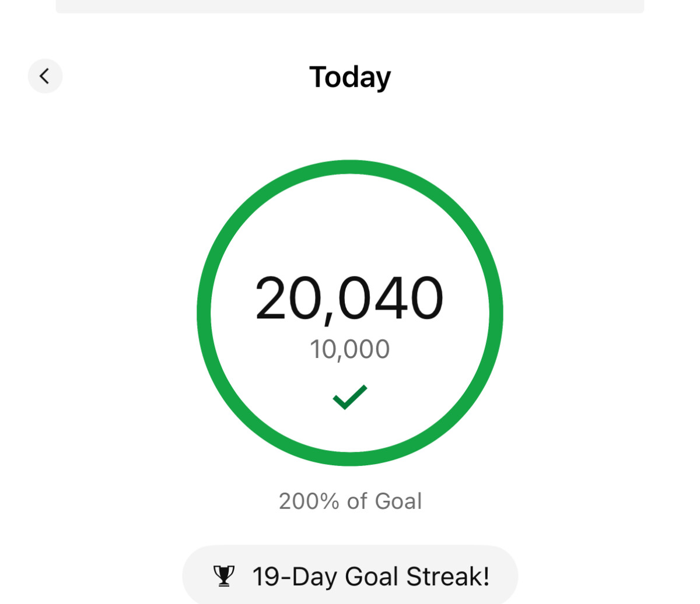Select the Today title heading
The height and width of the screenshot is (604, 700).
pyautogui.click(x=350, y=77)
